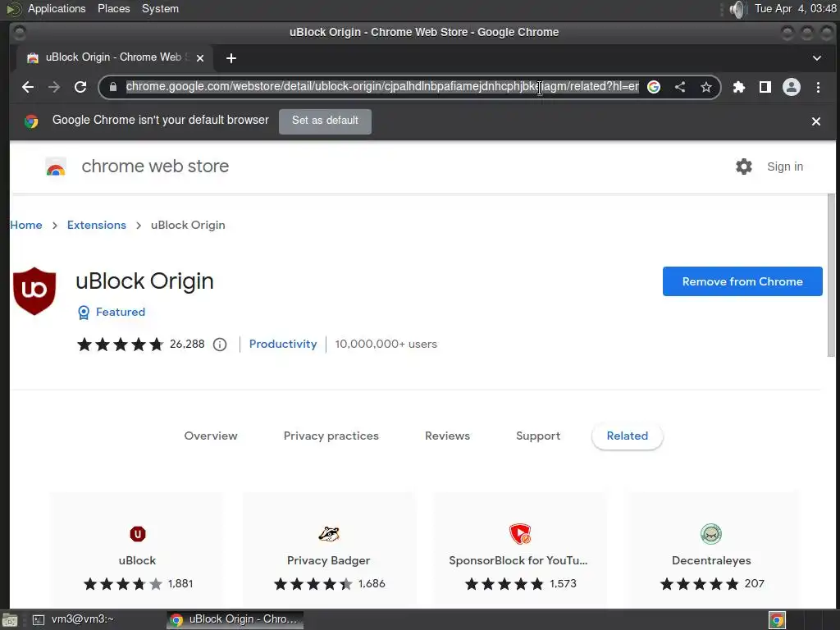Click the uBlock Origin title heading
This screenshot has height=630, width=840.
pos(144,281)
